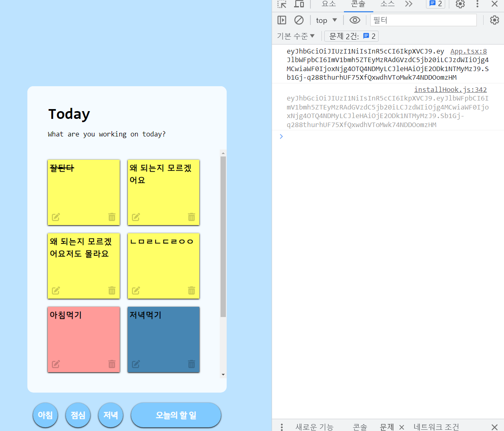504x431 pixels.
Task: Click the 오늘의 할 일 button
Action: [176, 415]
